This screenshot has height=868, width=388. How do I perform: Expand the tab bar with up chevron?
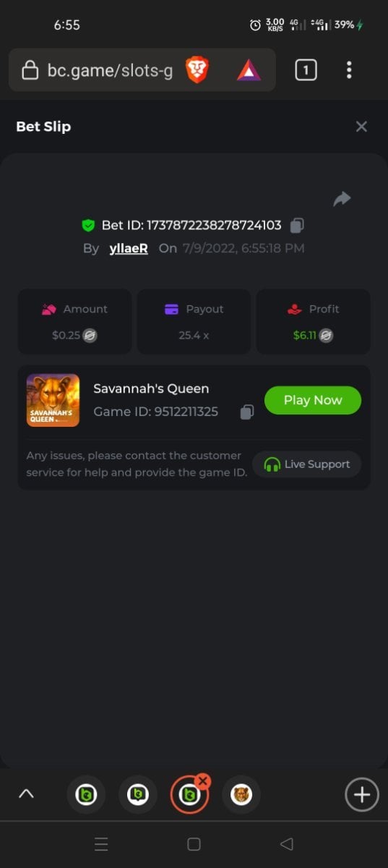[26, 793]
